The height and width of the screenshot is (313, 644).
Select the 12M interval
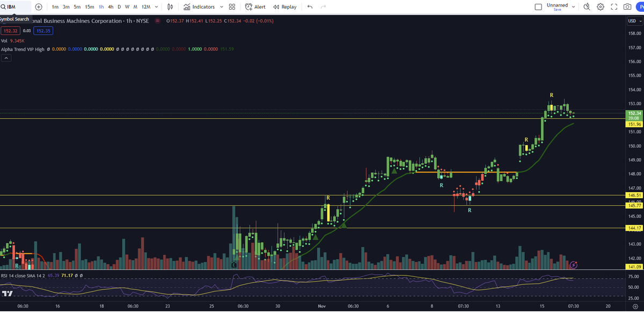145,7
